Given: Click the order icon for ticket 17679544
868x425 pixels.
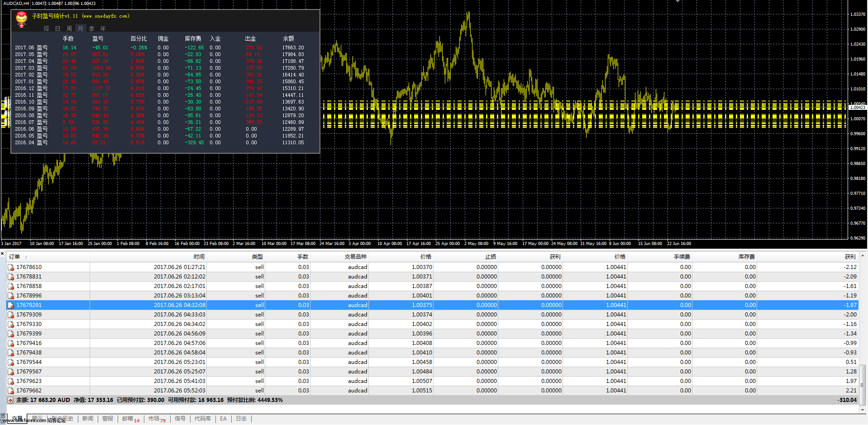Looking at the screenshot, I should 11,362.
